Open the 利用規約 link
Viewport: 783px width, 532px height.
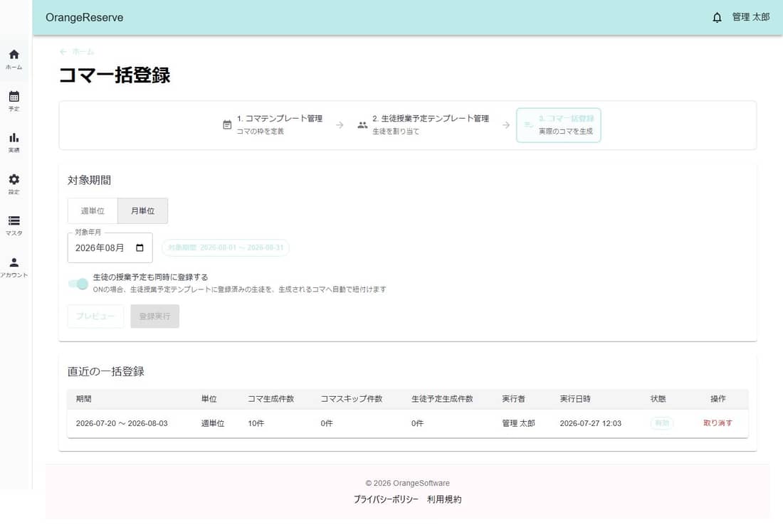(444, 499)
